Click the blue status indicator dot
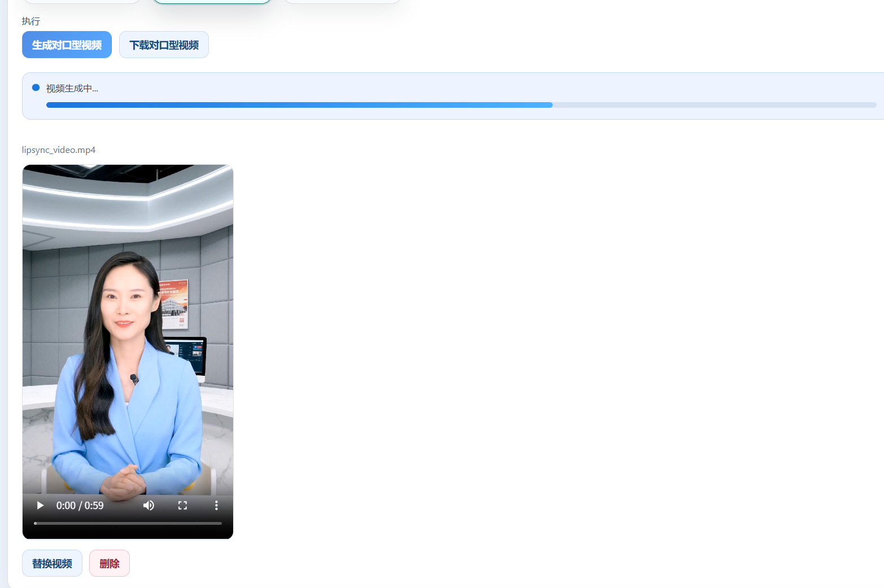The image size is (884, 588). coord(36,87)
